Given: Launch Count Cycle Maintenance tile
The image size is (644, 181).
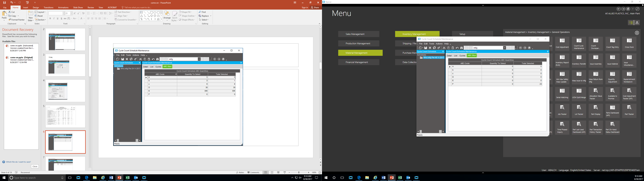Looking at the screenshot, I should coord(579,44).
